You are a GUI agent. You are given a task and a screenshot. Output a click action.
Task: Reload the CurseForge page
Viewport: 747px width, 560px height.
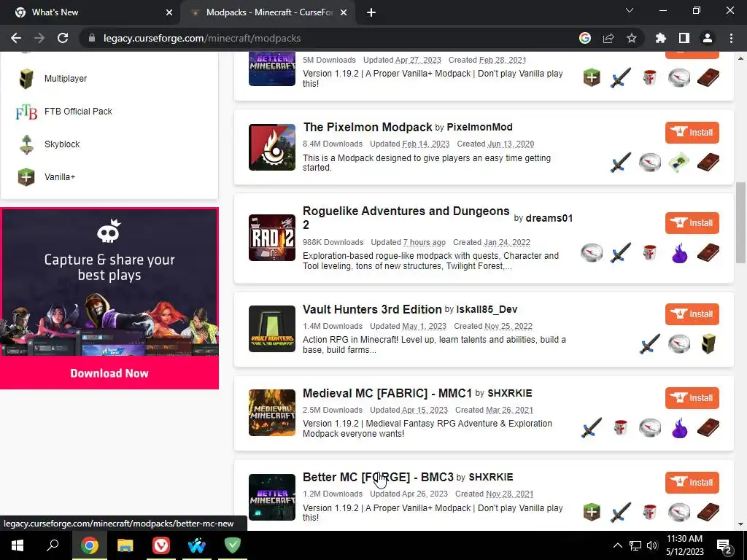(x=63, y=38)
